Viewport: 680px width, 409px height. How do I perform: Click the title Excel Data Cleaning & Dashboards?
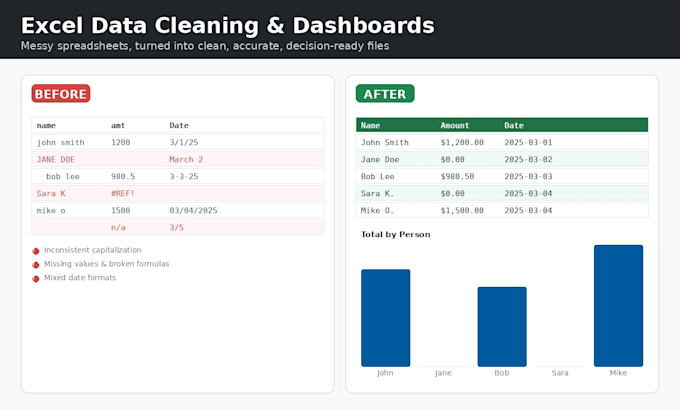[228, 25]
